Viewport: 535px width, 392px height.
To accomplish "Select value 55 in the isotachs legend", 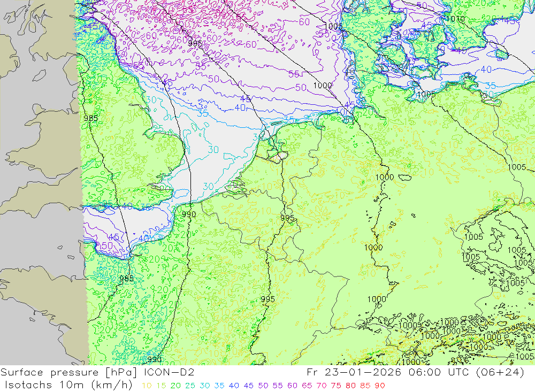I will (277, 386).
